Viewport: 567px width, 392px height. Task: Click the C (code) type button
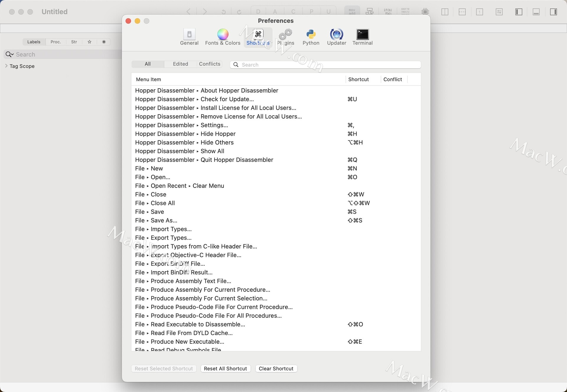293,12
